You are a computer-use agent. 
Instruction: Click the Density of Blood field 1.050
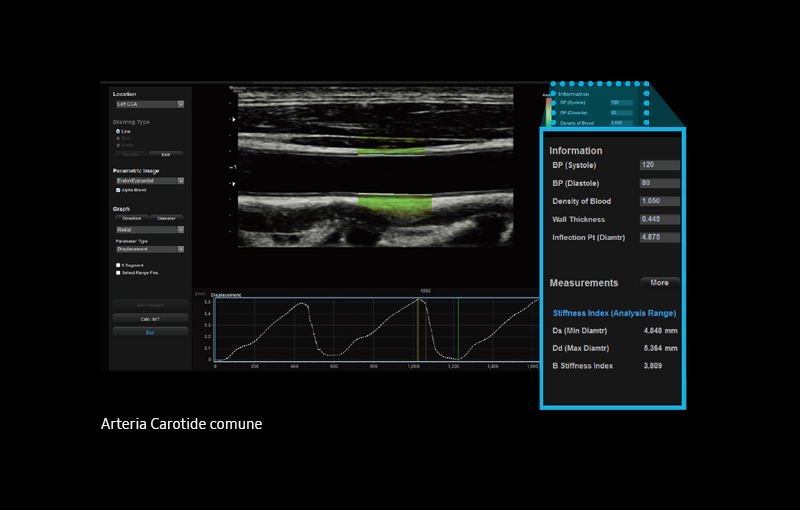(659, 201)
